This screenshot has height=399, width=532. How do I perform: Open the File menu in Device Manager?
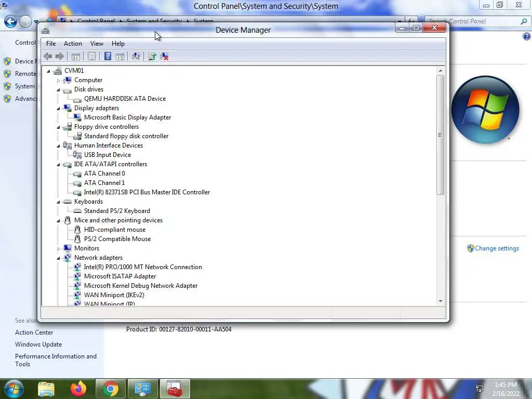(51, 44)
